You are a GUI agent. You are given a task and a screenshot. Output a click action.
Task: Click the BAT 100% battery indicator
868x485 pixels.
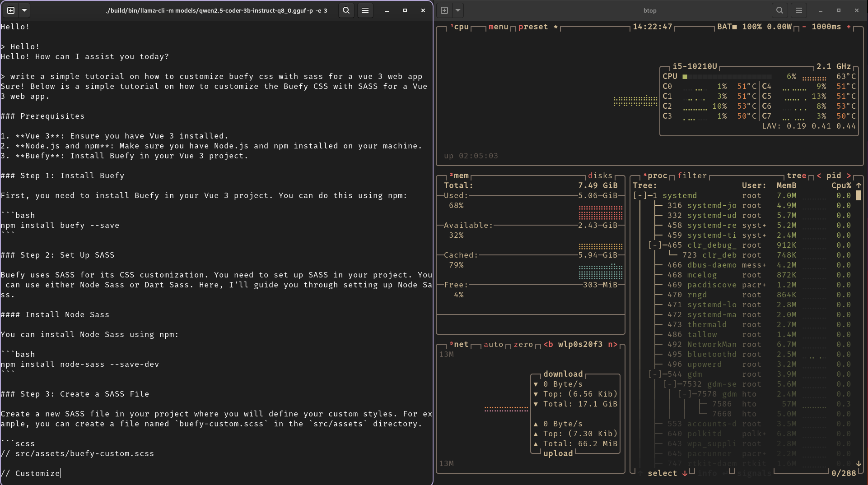(x=754, y=27)
